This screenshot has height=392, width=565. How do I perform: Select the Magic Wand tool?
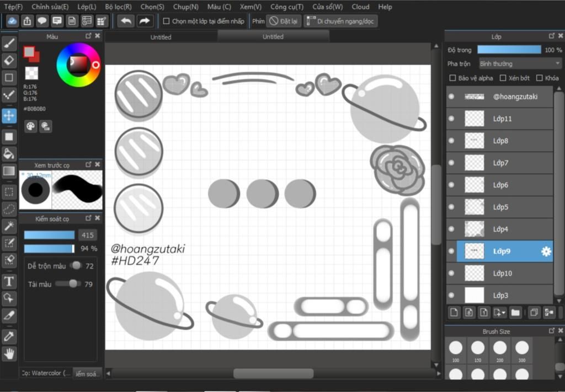coord(9,226)
